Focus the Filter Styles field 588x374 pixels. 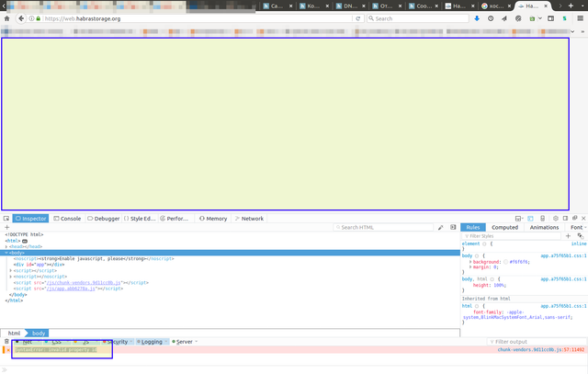click(512, 236)
